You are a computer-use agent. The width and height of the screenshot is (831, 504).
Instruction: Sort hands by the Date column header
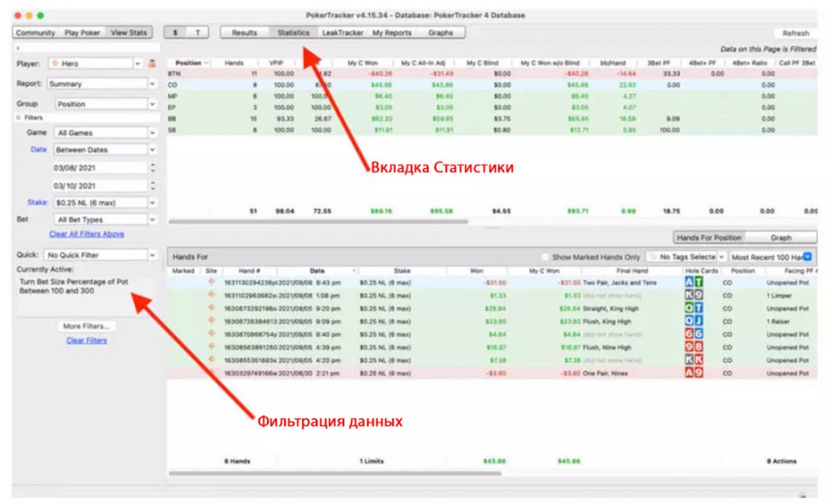(317, 270)
